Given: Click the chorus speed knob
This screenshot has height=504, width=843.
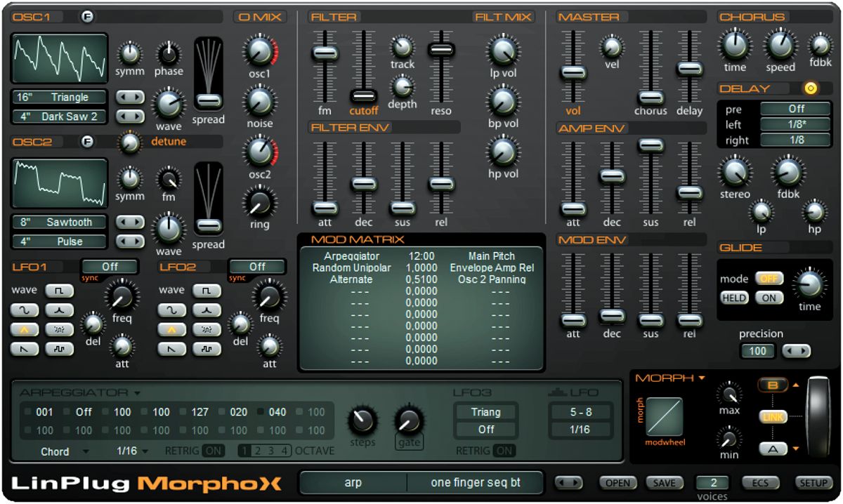Looking at the screenshot, I should [x=780, y=46].
